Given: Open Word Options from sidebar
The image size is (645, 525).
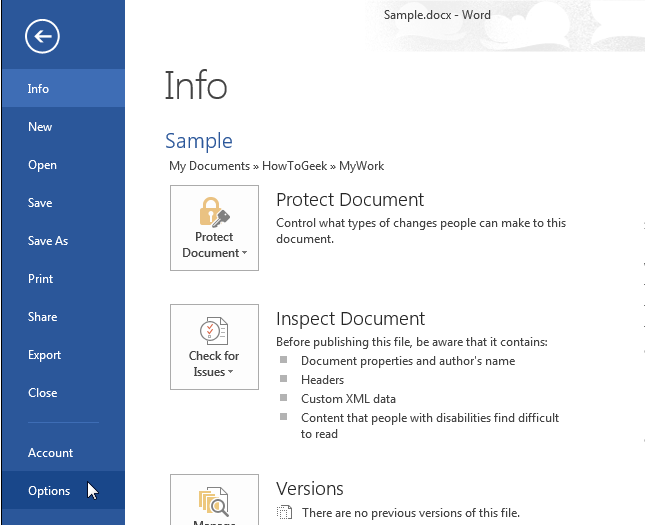Looking at the screenshot, I should click(x=49, y=491).
